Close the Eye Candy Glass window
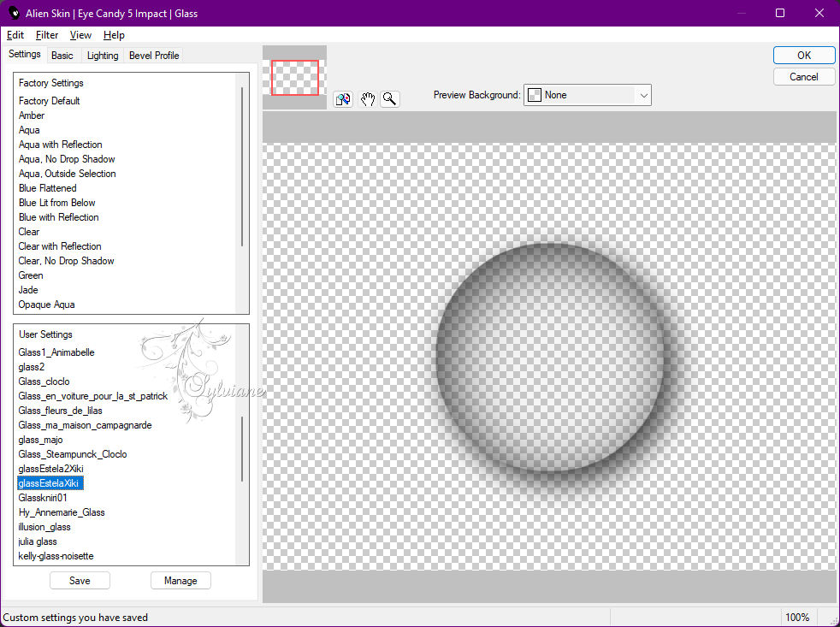Viewport: 840px width, 627px height. (x=819, y=13)
